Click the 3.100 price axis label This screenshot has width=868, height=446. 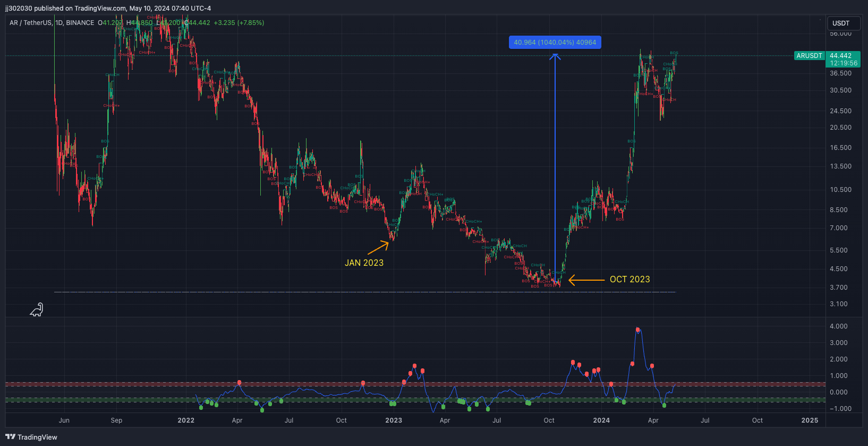(839, 304)
